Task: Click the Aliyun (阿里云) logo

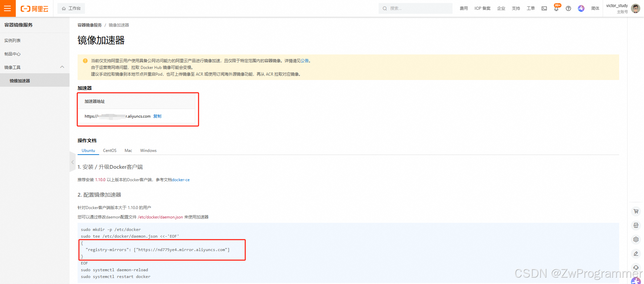Action: (x=34, y=9)
